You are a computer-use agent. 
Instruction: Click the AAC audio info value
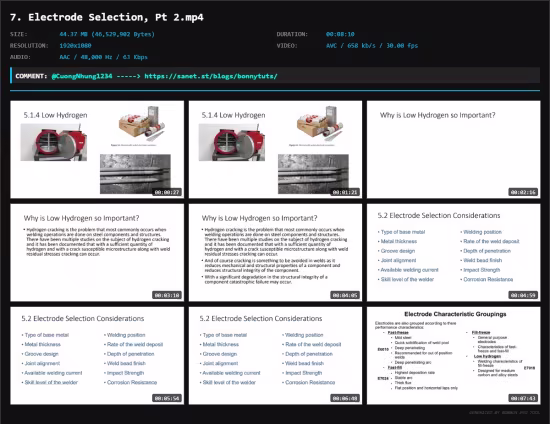(x=103, y=57)
